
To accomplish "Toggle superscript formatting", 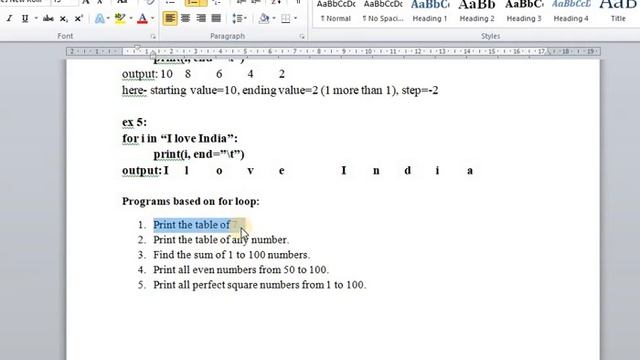I will click(78, 18).
